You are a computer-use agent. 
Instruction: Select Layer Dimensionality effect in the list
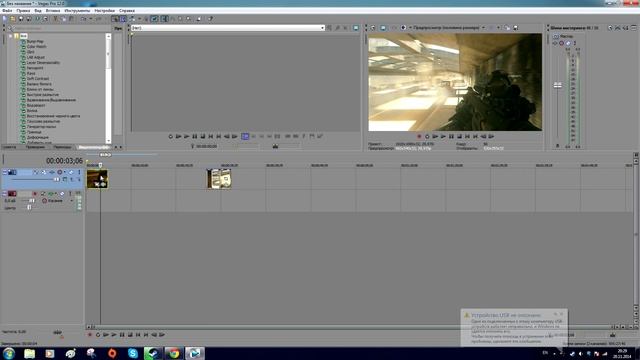(43, 63)
